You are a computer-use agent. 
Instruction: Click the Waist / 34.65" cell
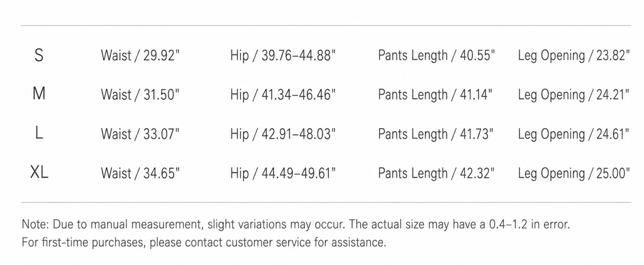[x=140, y=173]
